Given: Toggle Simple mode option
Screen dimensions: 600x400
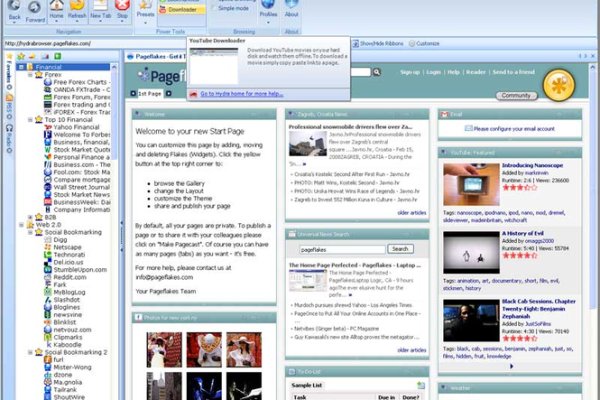Looking at the screenshot, I should point(232,7).
